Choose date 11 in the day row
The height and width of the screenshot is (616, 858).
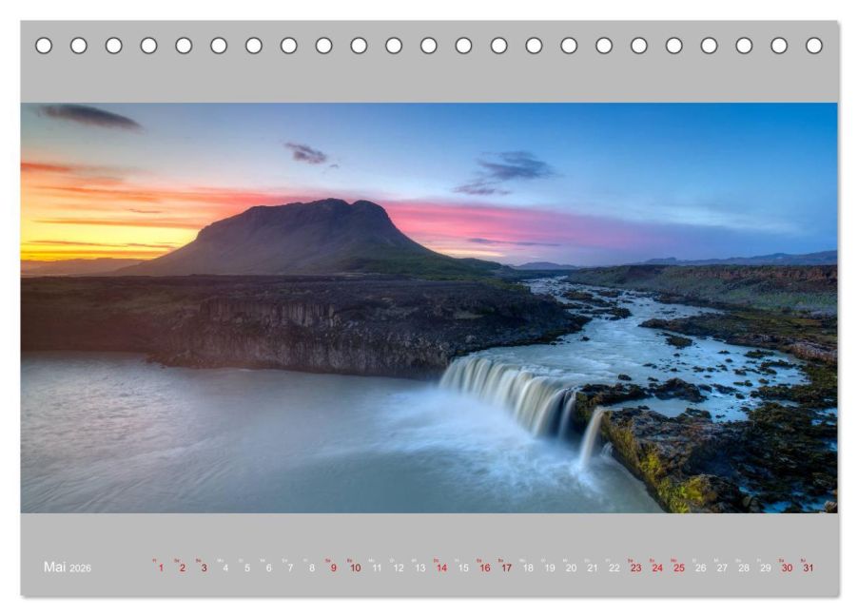[377, 568]
